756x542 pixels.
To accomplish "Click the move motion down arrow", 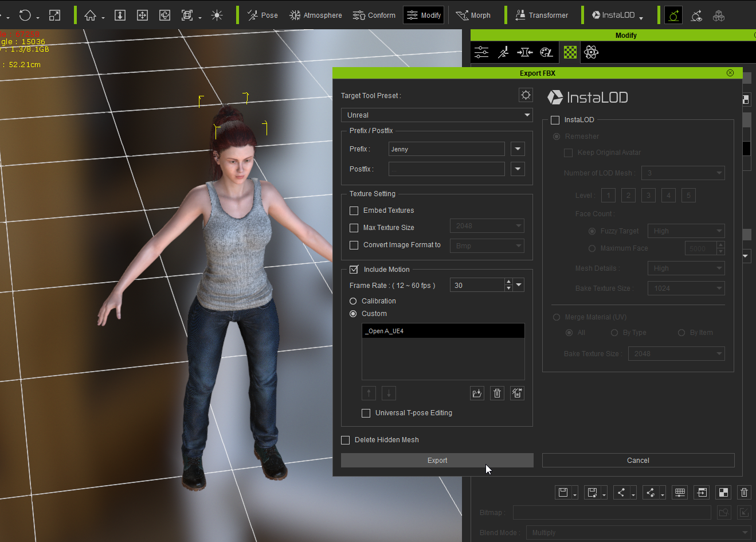I will coord(389,393).
